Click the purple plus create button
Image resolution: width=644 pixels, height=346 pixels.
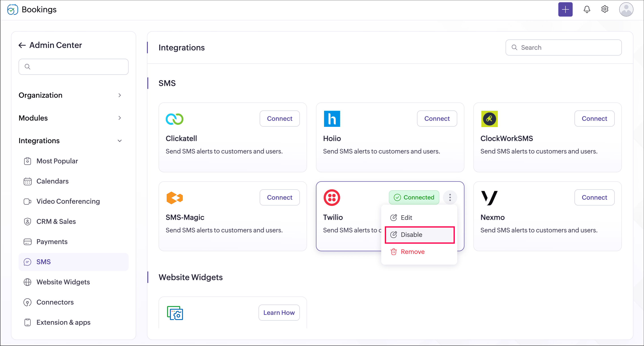tap(565, 9)
